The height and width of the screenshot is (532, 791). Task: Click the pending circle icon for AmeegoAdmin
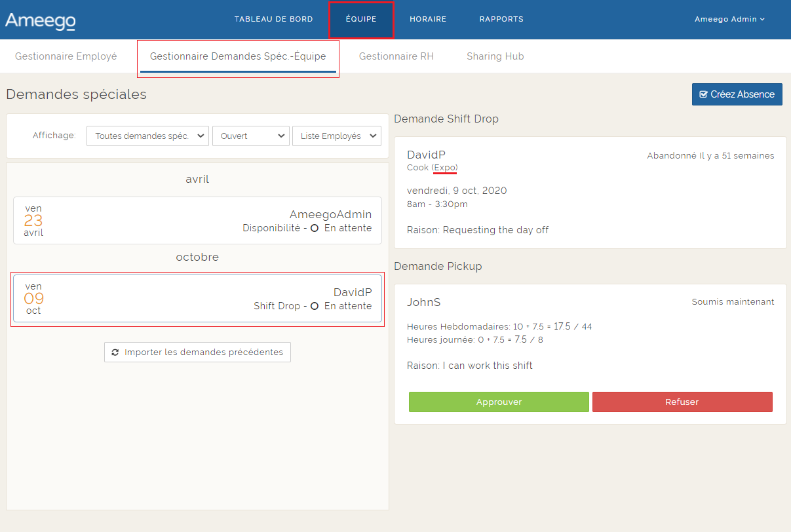coord(315,229)
